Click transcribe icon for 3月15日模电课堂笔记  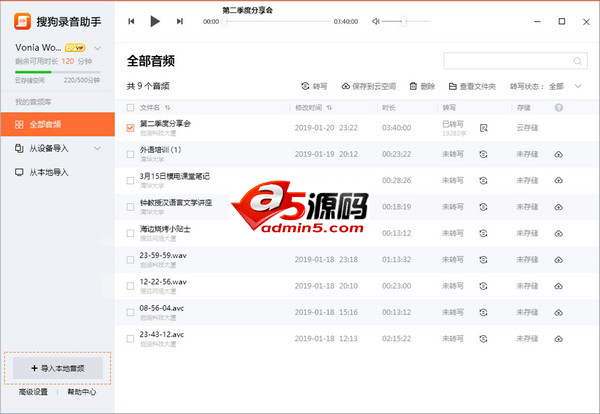(484, 181)
